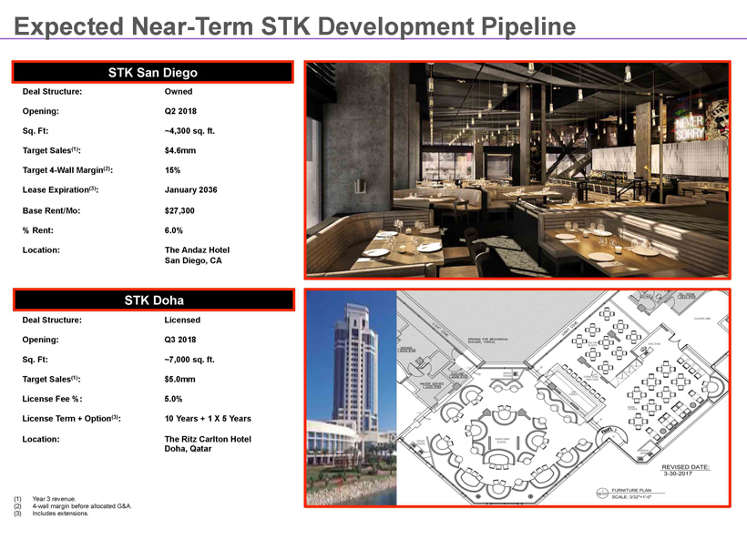Click 'The Andaz Hotel' location text

197,249
